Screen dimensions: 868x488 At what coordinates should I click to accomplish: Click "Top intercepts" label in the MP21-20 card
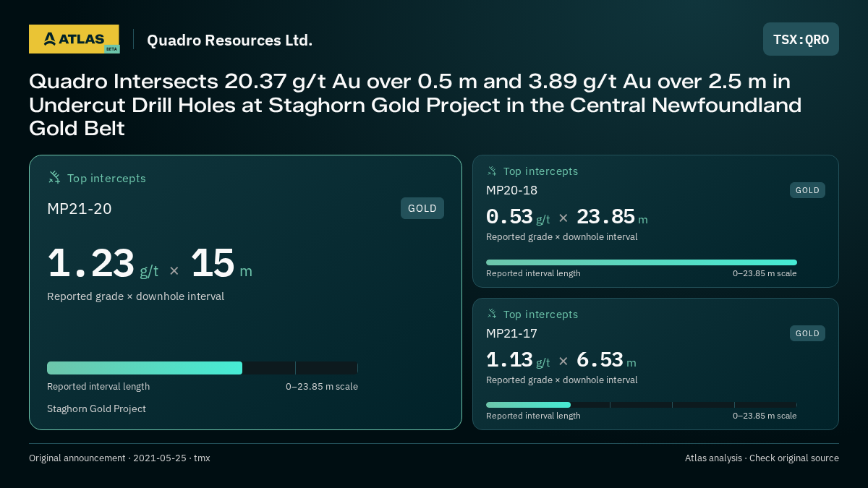pyautogui.click(x=106, y=178)
